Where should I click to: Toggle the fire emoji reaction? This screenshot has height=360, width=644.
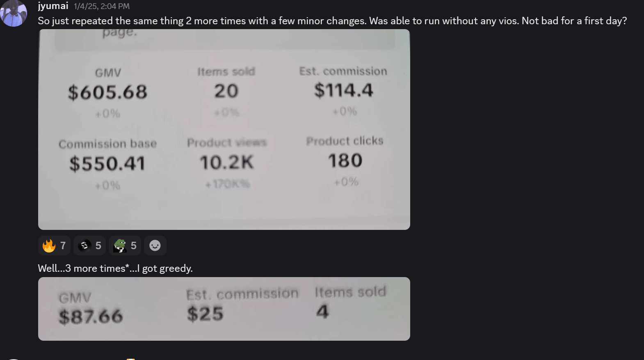(x=55, y=245)
